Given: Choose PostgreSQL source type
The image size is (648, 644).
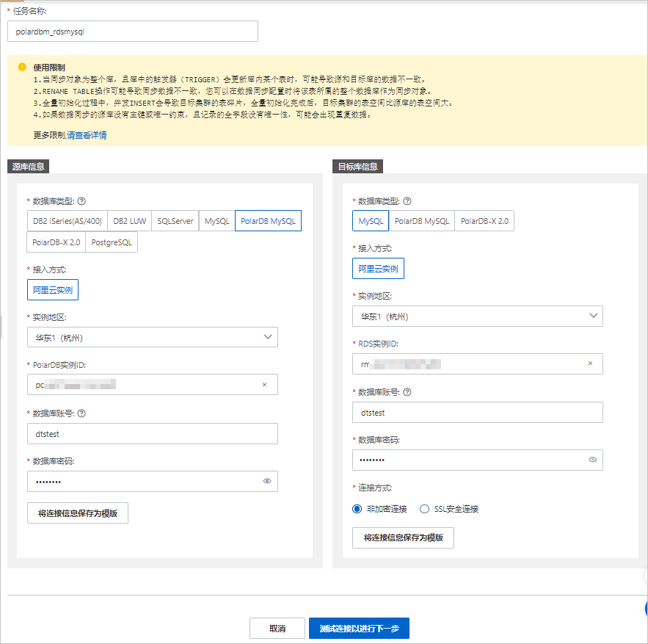Looking at the screenshot, I should click(x=112, y=242).
